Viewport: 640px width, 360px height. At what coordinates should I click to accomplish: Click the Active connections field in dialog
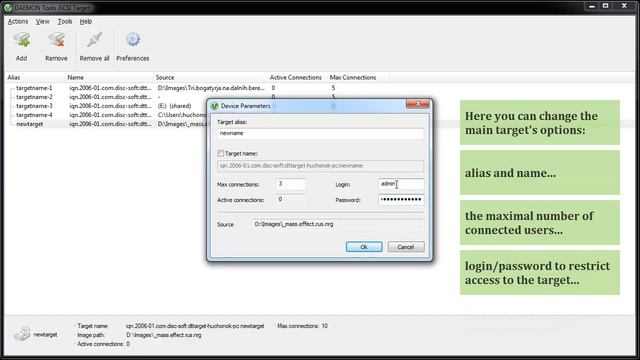[291, 200]
